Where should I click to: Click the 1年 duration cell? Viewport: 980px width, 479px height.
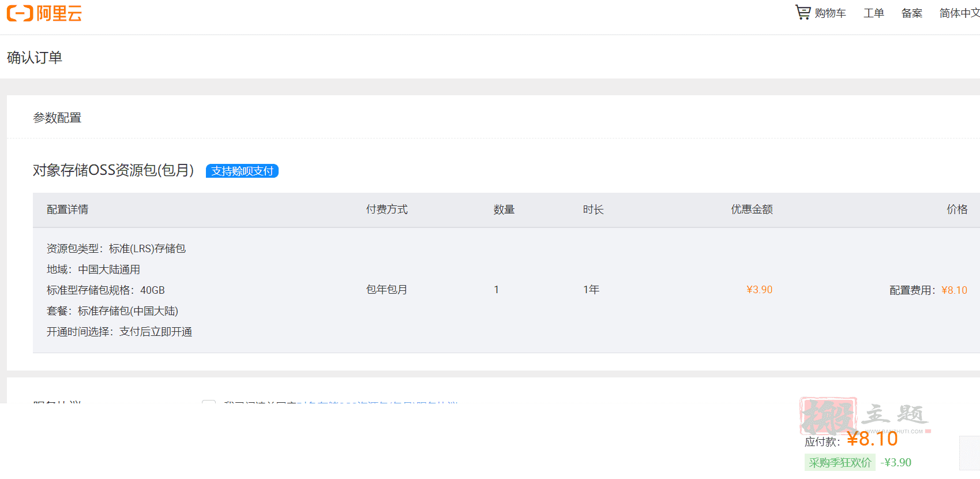pos(591,290)
